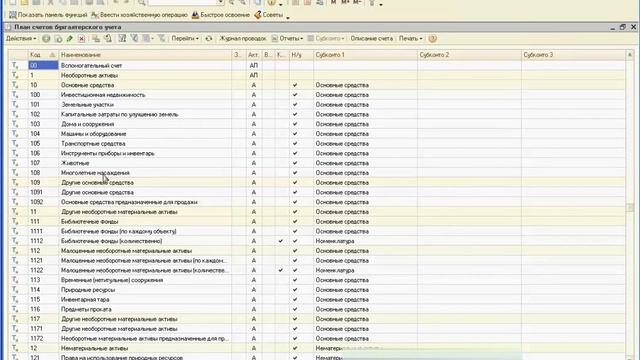Click the account icon of row 105

click(15, 144)
